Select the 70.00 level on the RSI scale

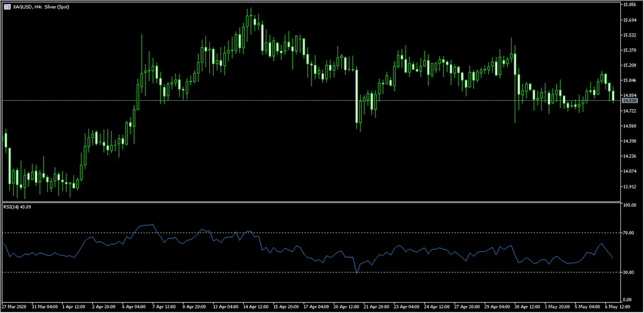[629, 233]
